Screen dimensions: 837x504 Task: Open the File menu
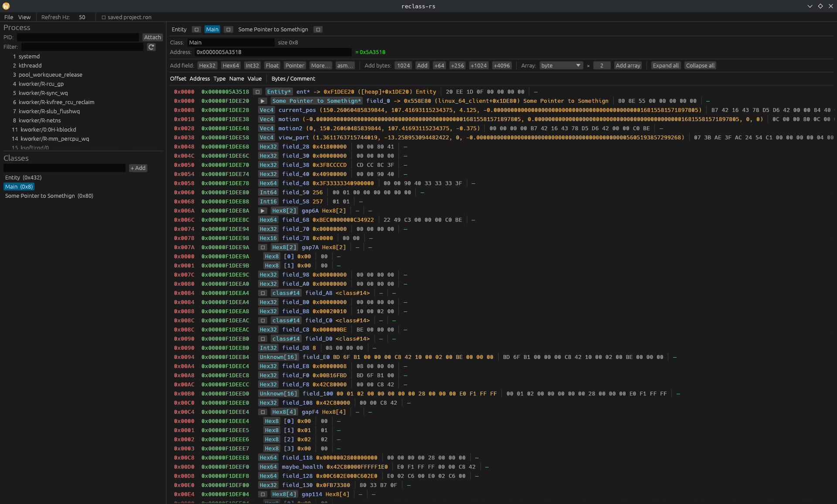9,17
